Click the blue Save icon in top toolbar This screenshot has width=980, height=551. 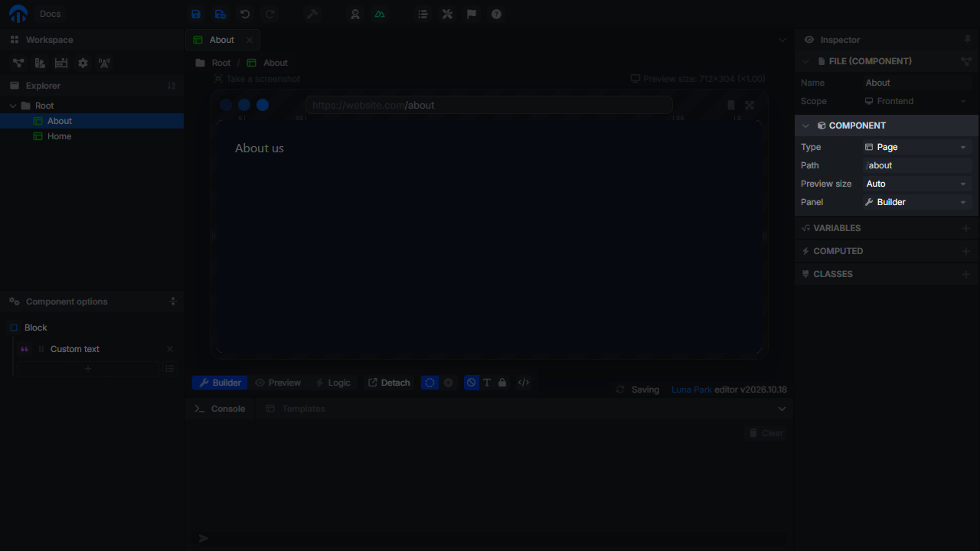tap(196, 14)
